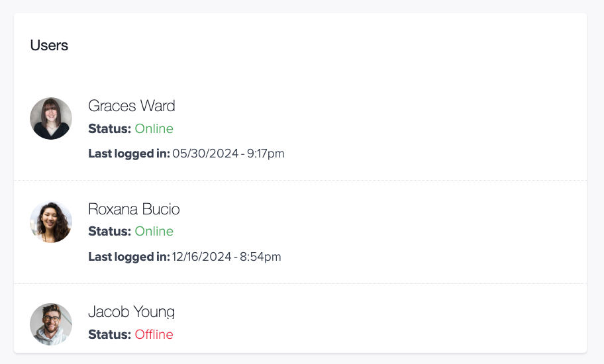The image size is (604, 364).
Task: Click the dotted divider below Graces Ward's row
Action: (x=301, y=180)
